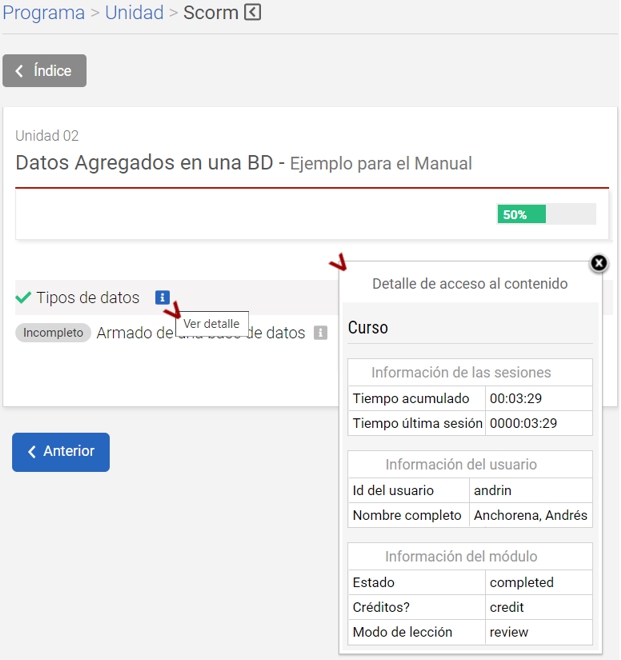Click the unit title Datos Agregados en una BD
This screenshot has height=660, width=621.
(150, 163)
